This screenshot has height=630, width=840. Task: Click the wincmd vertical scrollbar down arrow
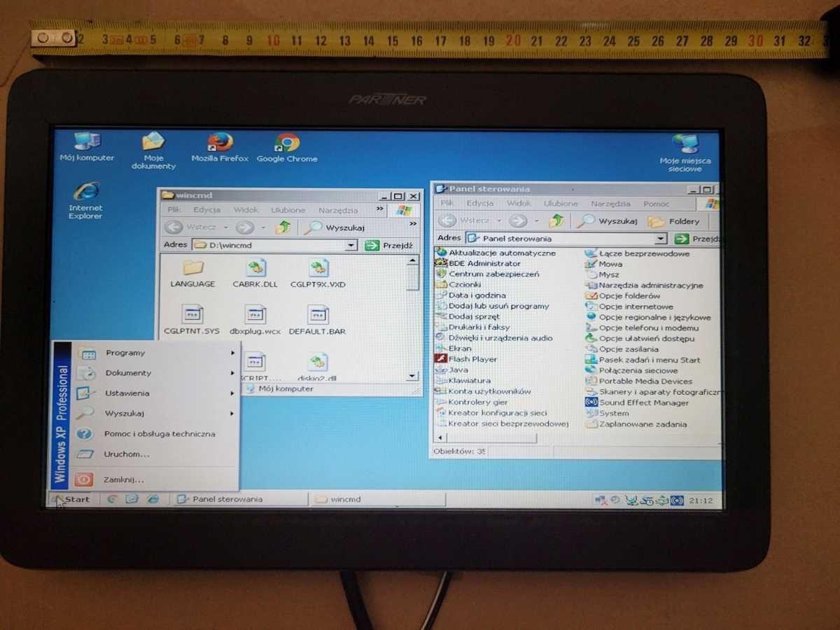pos(412,376)
